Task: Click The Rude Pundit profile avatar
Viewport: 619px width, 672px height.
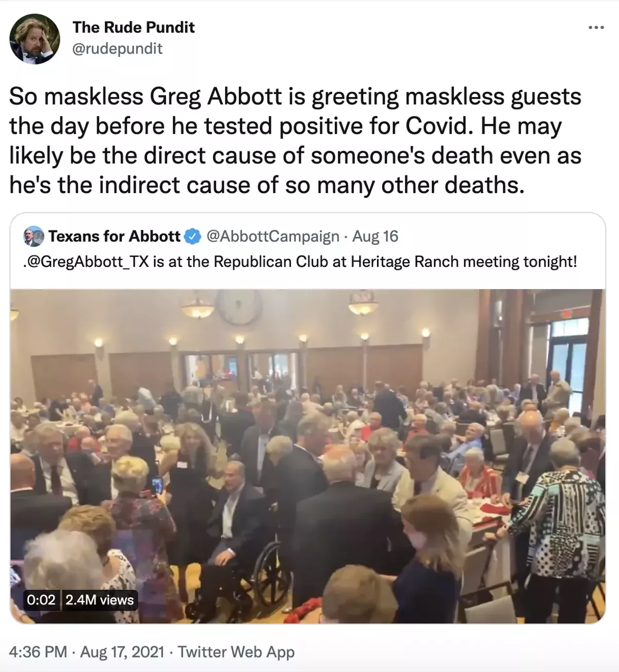Action: pos(35,39)
